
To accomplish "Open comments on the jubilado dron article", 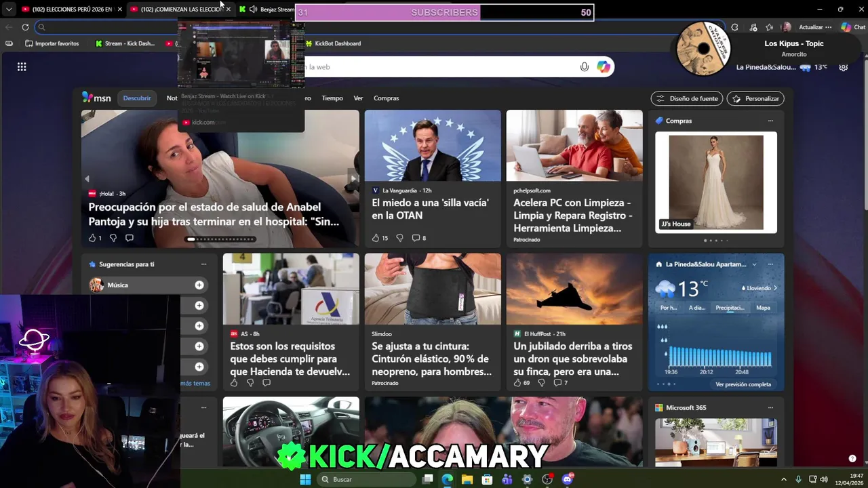I will tap(557, 383).
